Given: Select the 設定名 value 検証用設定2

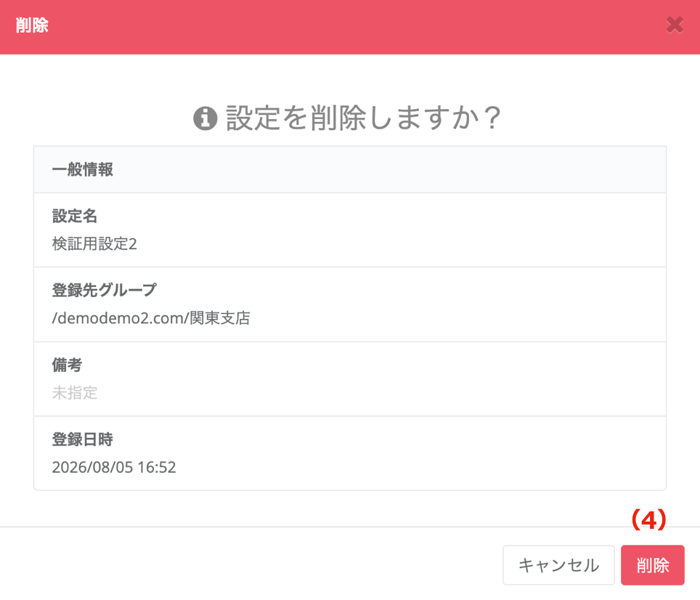Looking at the screenshot, I should (94, 244).
